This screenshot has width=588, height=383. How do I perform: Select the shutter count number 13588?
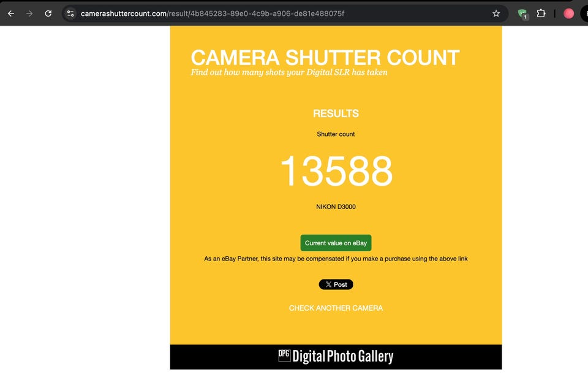click(336, 171)
